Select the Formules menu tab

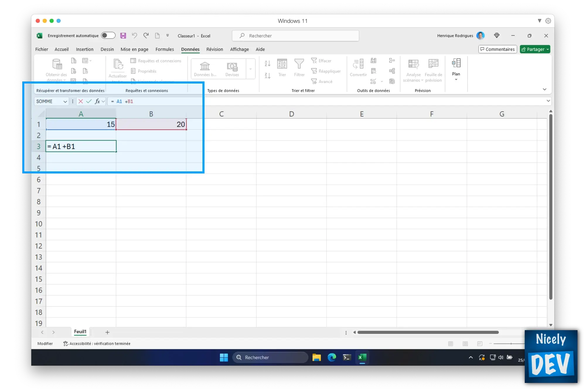coord(164,49)
